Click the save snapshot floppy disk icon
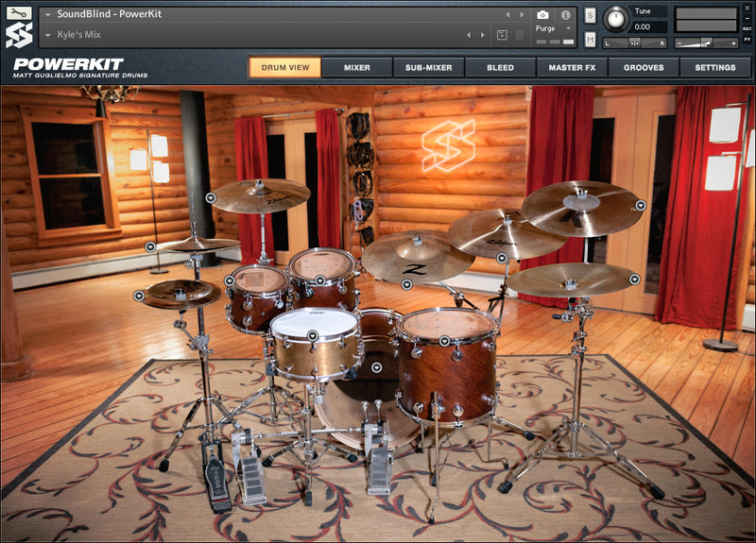Viewport: 756px width, 543px height. 502,35
